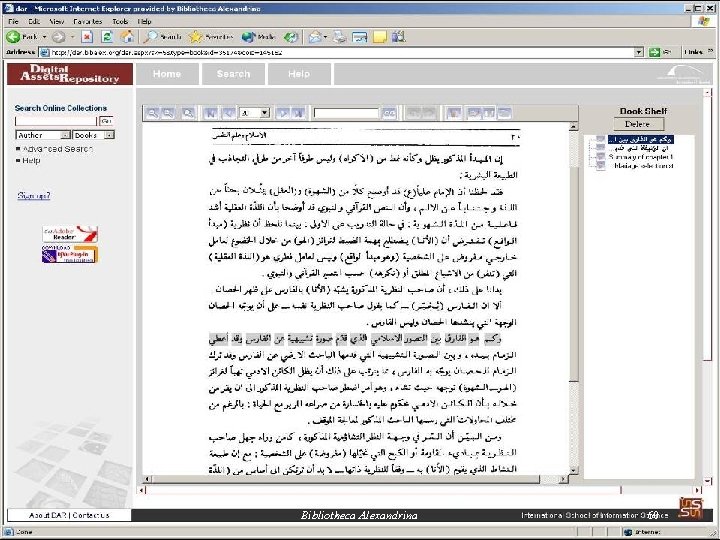Click the browser Home icon
This screenshot has height=540, width=720.
[127, 37]
